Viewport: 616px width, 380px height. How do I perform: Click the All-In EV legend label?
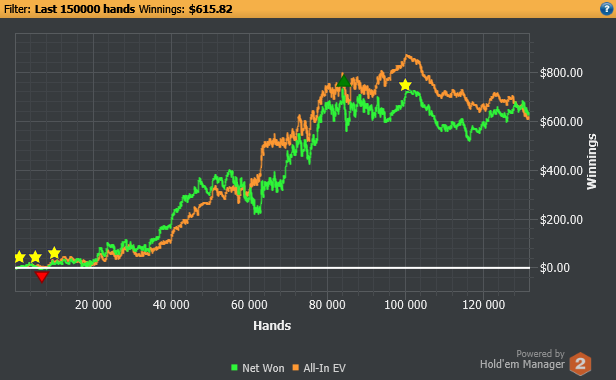(x=324, y=368)
